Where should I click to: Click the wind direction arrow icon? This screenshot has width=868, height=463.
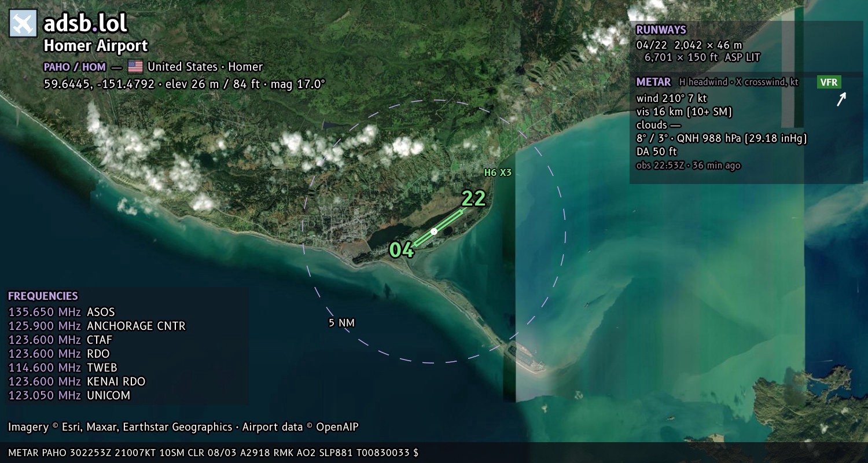[x=841, y=100]
